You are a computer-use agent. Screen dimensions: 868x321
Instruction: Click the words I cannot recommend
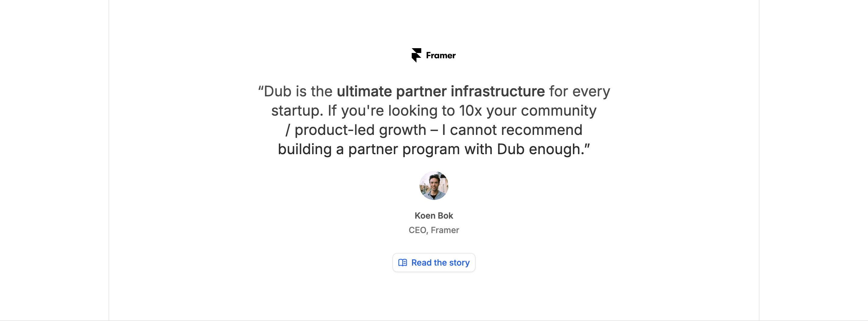coord(512,130)
